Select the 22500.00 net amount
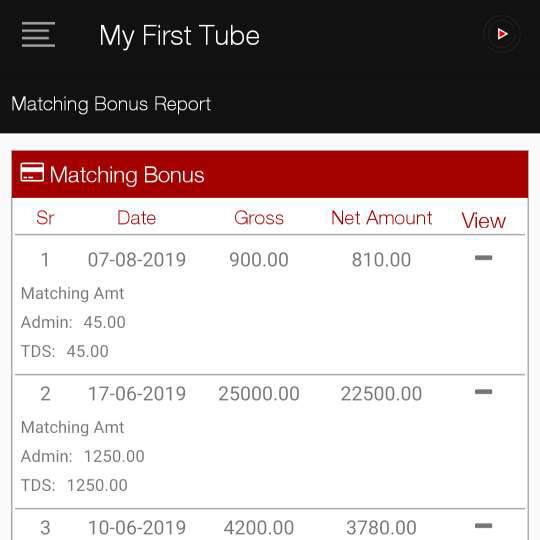 (x=381, y=393)
